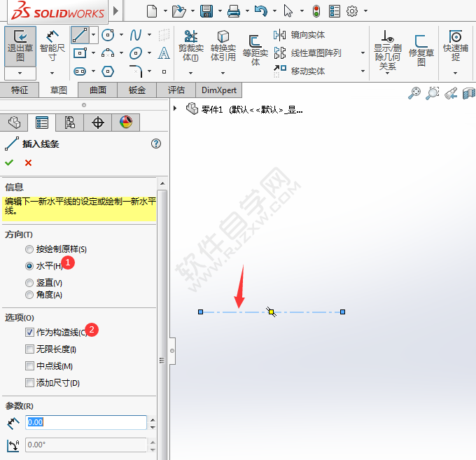Viewport: 476px width, 460px height.
Task: Open the ConfigurationManager tab icon
Action: pyautogui.click(x=69, y=123)
